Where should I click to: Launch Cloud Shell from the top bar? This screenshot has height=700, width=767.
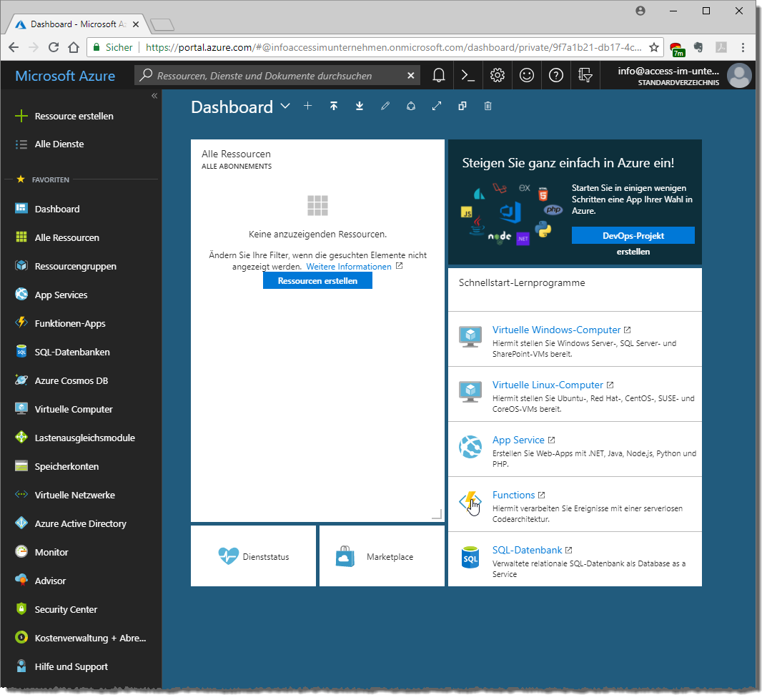coord(468,75)
